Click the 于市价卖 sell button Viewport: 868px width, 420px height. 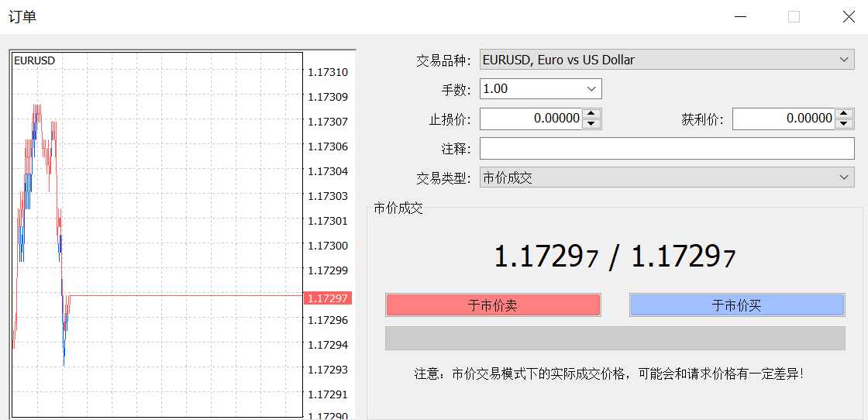[493, 305]
